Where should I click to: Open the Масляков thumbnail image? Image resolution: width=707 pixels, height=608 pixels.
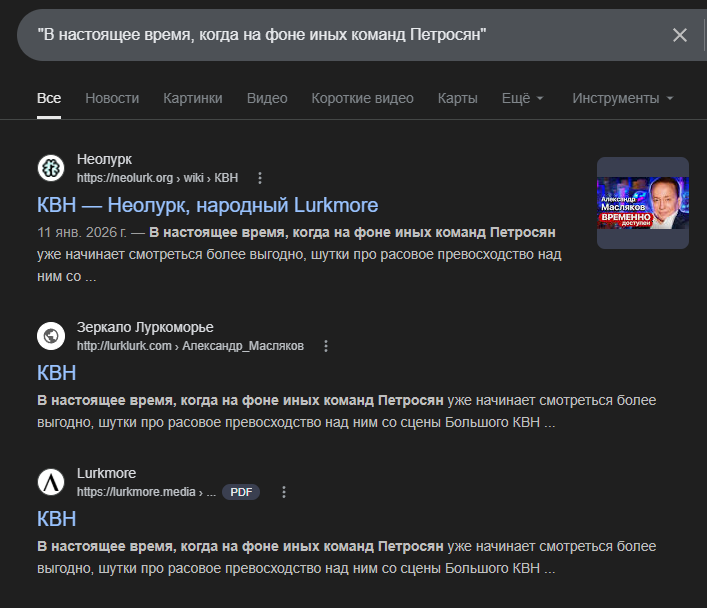coord(643,203)
